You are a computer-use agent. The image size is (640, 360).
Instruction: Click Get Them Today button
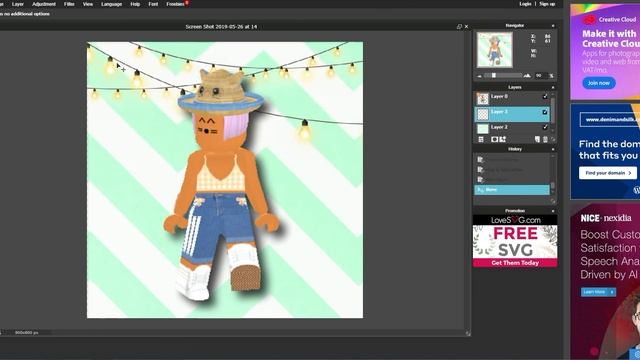515,263
